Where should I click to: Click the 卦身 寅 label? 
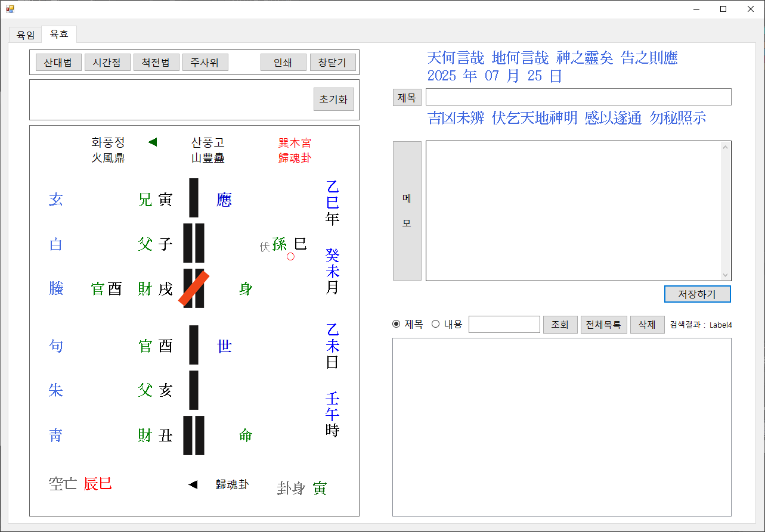coord(302,489)
